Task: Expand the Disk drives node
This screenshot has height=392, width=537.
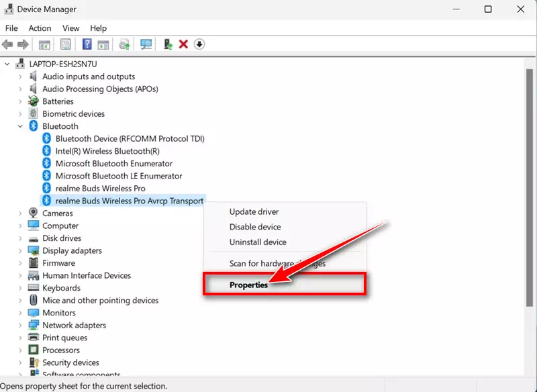Action: (20, 238)
